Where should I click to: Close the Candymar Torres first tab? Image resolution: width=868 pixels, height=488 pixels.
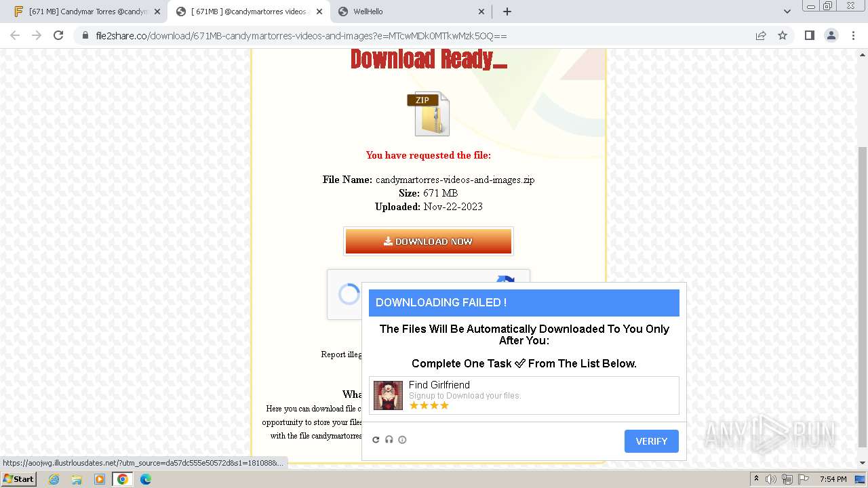[x=157, y=12]
